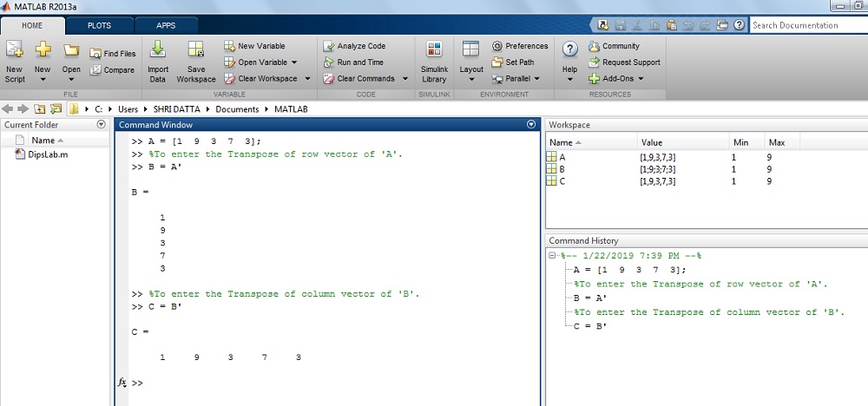
Task: Click the Save Workspace icon
Action: tap(196, 52)
